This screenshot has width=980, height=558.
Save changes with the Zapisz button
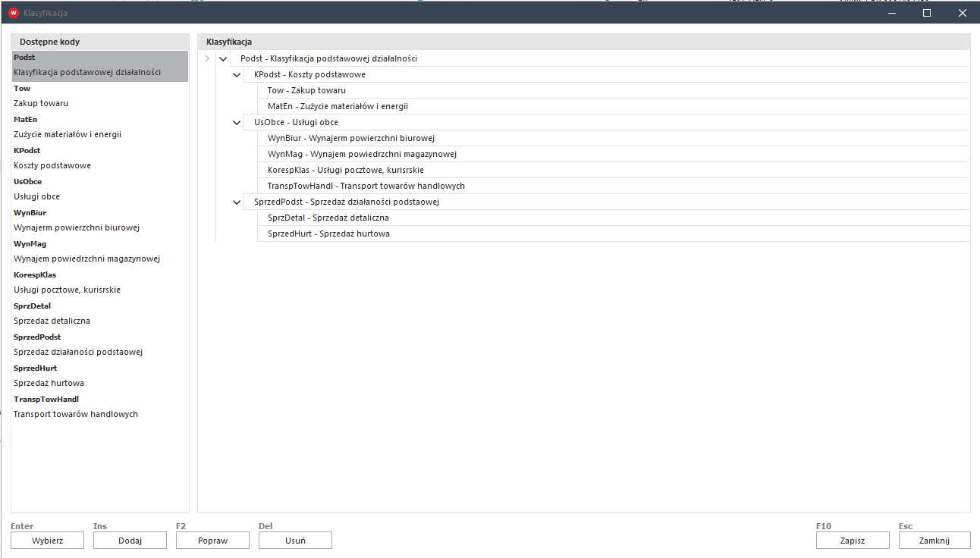click(853, 541)
